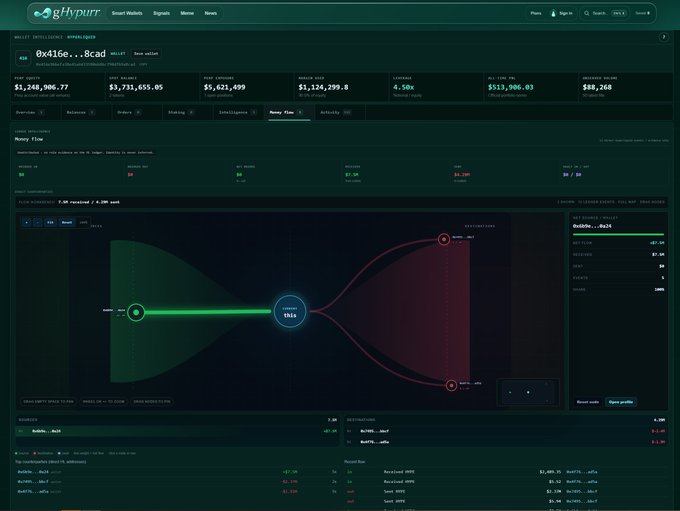Image resolution: width=680 pixels, height=511 pixels.
Task: Open the Signals nav item
Action: tap(161, 13)
